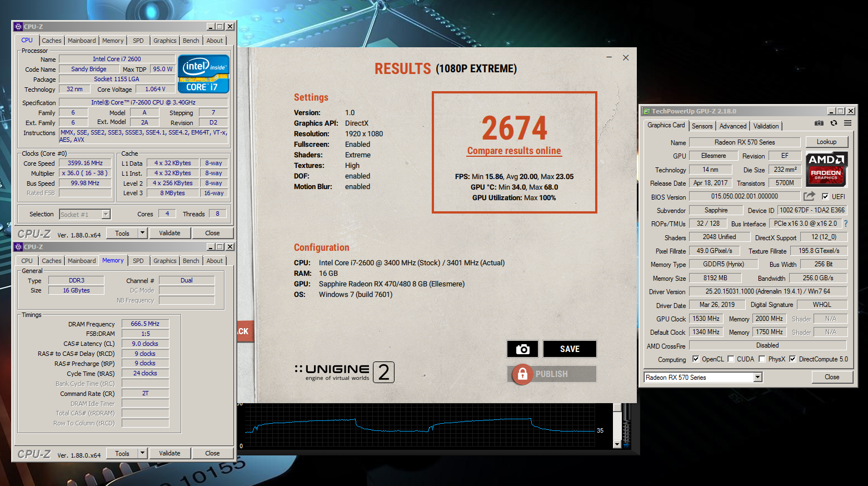This screenshot has width=868, height=486.
Task: Toggle PhysX checkbox in GPU-Z
Action: 762,359
